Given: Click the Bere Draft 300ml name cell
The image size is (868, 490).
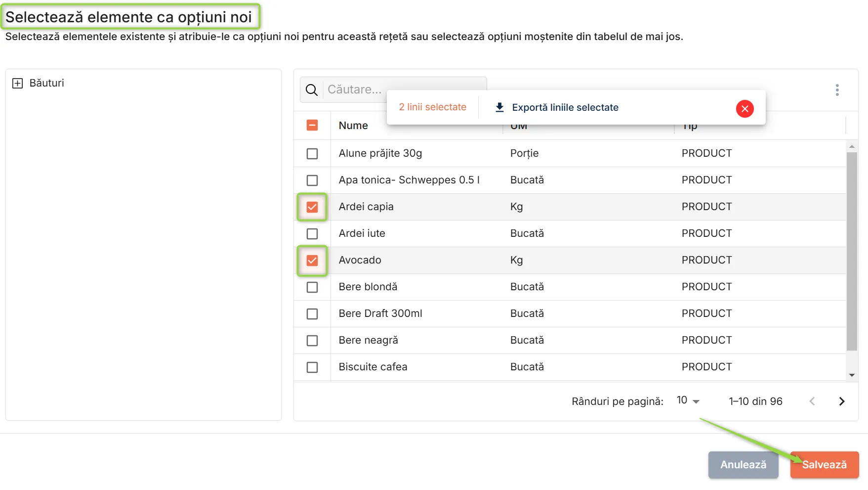Looking at the screenshot, I should [x=380, y=313].
